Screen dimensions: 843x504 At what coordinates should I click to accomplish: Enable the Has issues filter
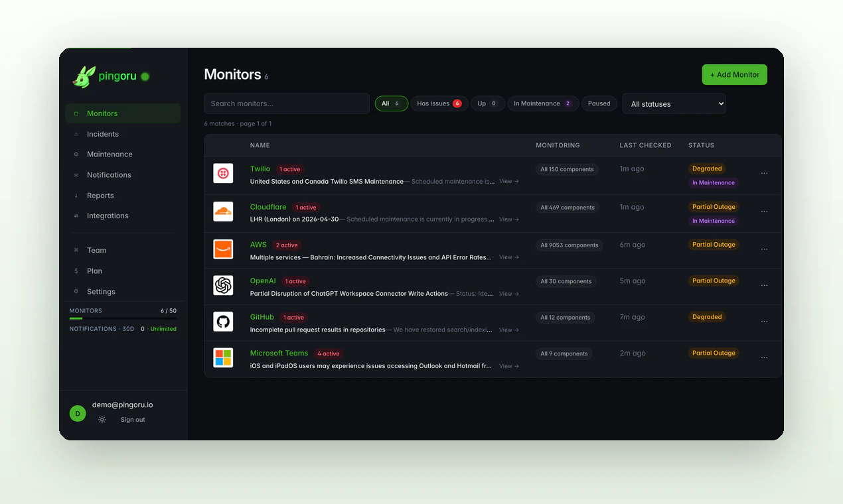(x=439, y=103)
